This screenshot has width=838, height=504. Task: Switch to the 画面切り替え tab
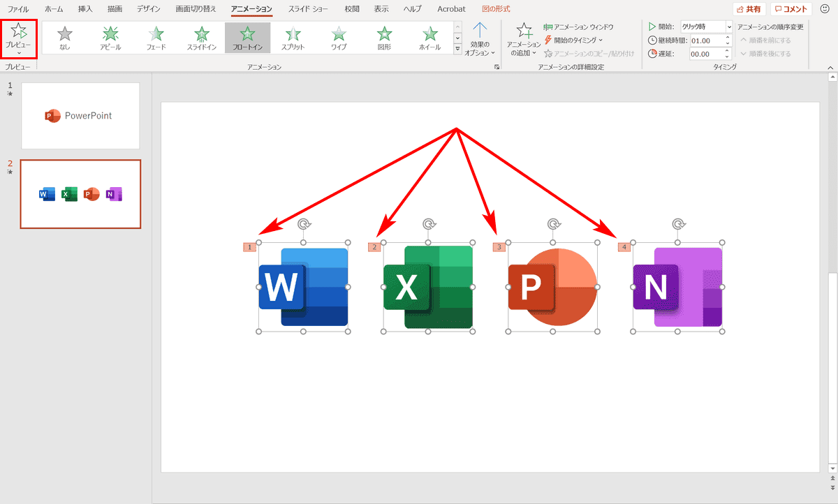coord(196,9)
